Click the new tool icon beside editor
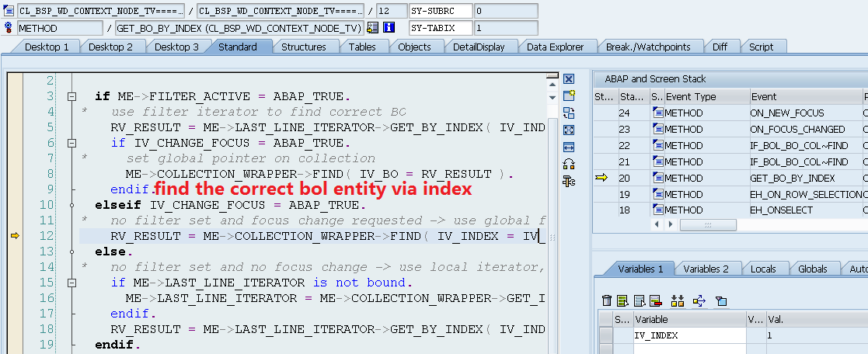The image size is (868, 354). click(x=569, y=95)
